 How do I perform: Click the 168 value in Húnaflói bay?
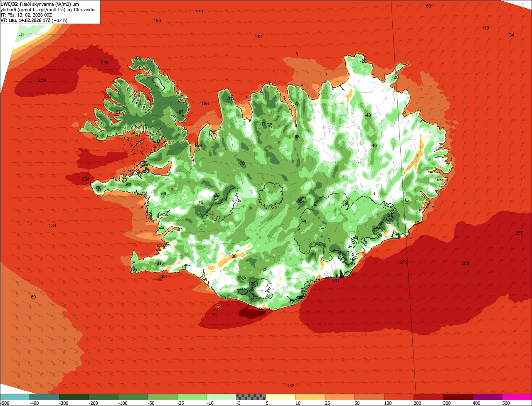pos(205,103)
